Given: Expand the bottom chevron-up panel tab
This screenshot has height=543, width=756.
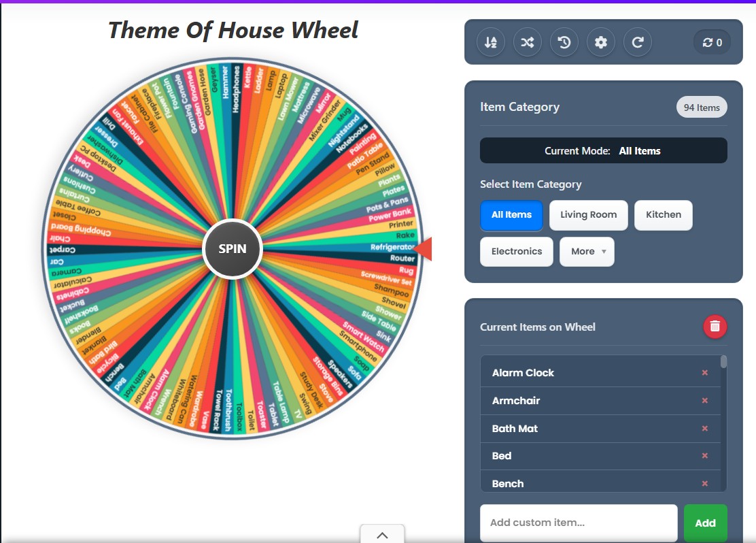Looking at the screenshot, I should (x=382, y=534).
